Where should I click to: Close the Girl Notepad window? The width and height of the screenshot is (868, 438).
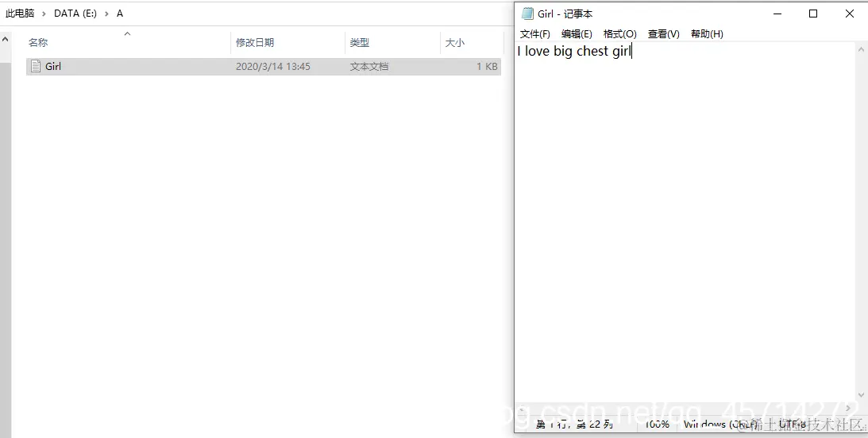(x=850, y=14)
